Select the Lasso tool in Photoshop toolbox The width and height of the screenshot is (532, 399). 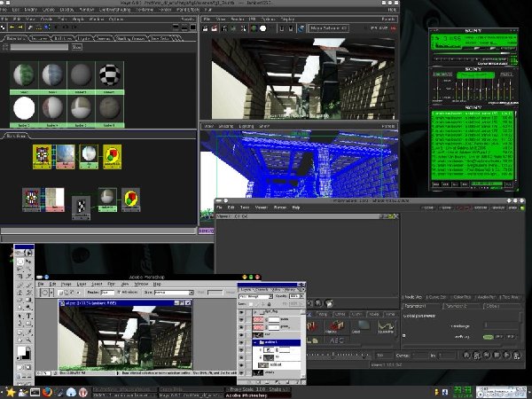20,269
